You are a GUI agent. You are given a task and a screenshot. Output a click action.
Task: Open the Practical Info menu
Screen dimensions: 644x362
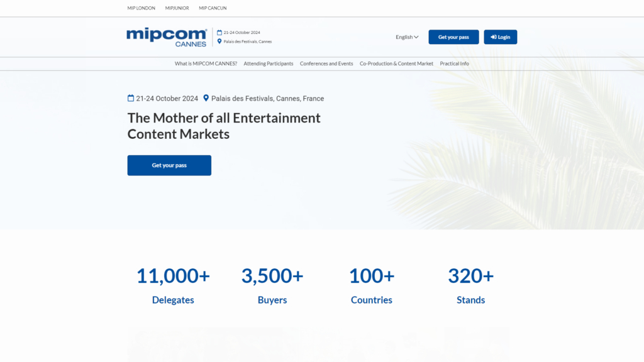pyautogui.click(x=454, y=63)
